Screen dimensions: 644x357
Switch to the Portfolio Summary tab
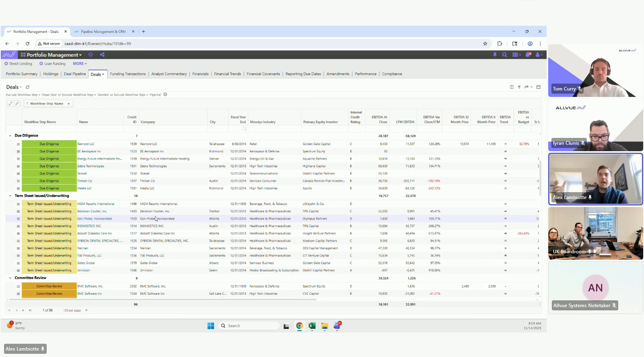coord(22,74)
